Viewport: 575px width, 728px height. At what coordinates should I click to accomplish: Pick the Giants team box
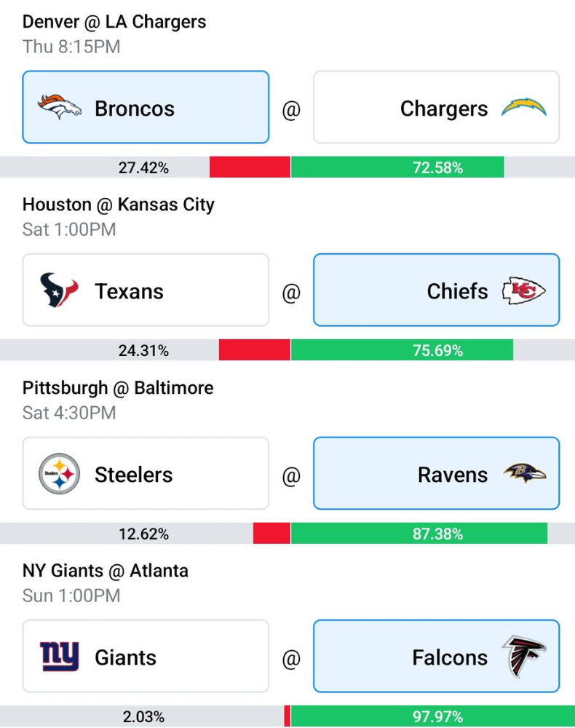pos(146,656)
